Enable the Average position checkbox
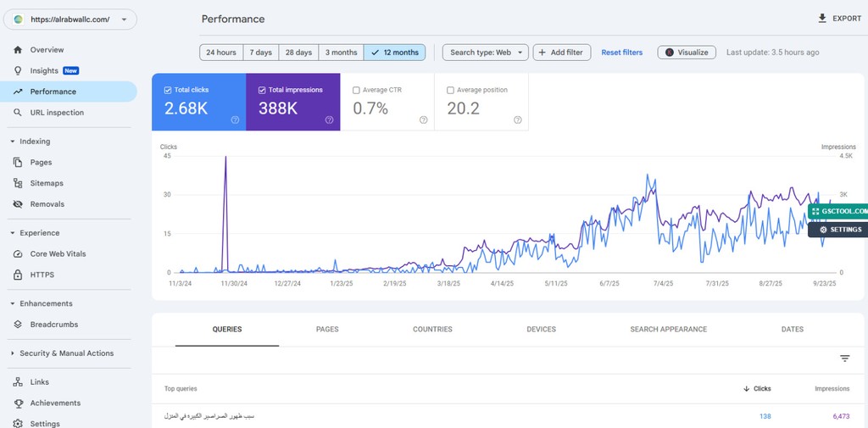The width and height of the screenshot is (868, 428). pyautogui.click(x=450, y=90)
